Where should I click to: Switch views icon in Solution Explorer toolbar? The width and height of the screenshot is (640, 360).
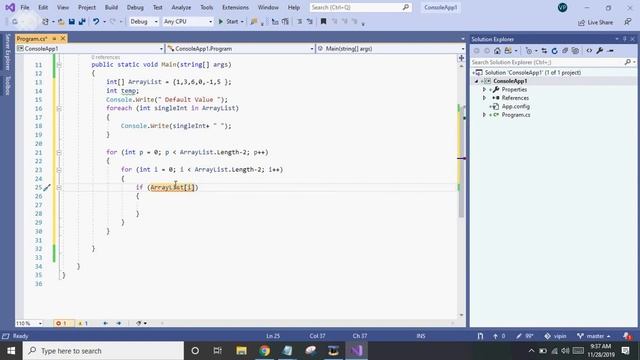(509, 51)
